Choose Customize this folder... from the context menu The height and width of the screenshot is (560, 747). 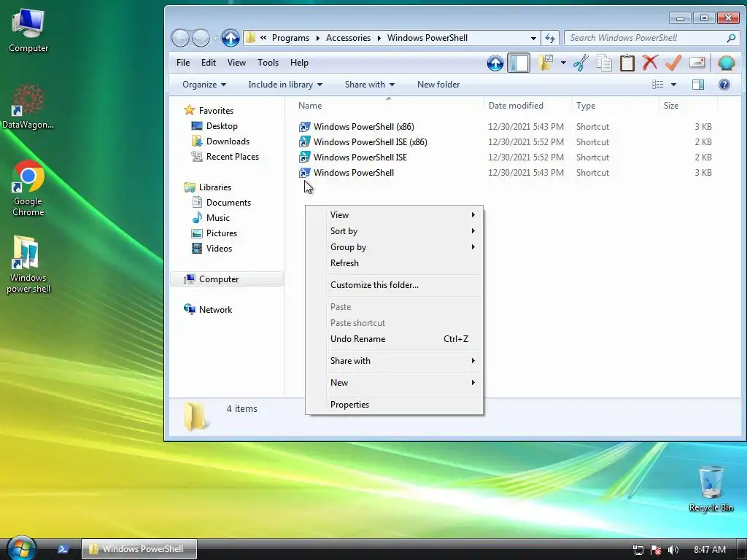click(395, 285)
